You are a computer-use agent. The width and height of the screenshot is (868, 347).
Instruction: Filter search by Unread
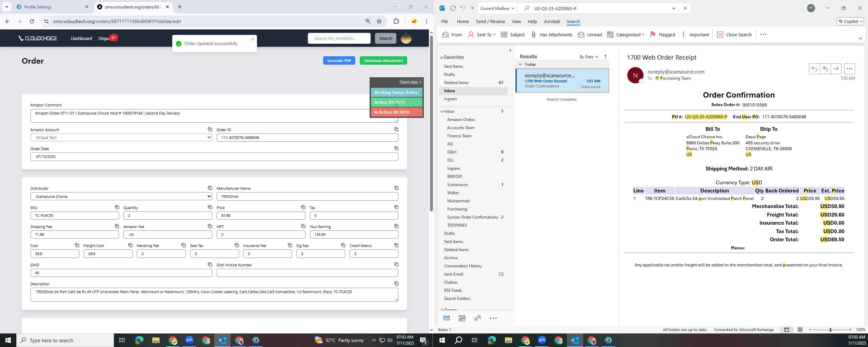click(x=590, y=35)
